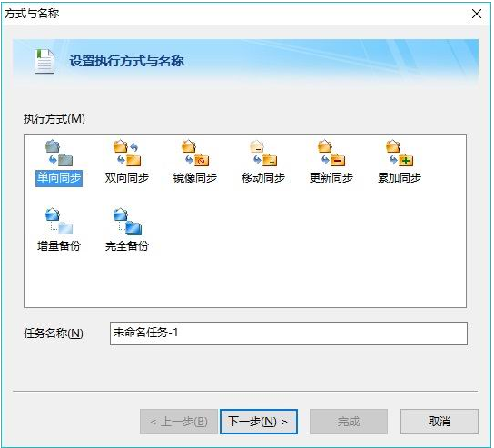The width and height of the screenshot is (494, 448).
Task: Select the 增量备份 incremental backup icon
Action: (x=59, y=222)
